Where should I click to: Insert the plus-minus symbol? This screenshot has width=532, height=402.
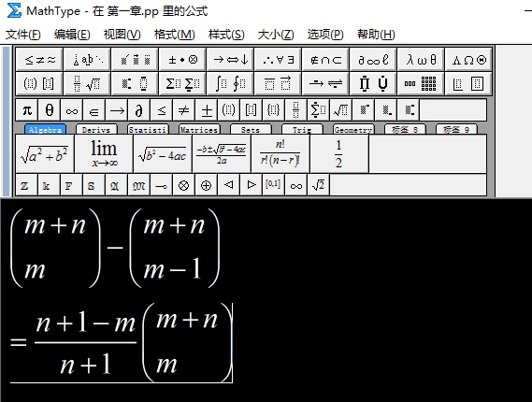[206, 110]
